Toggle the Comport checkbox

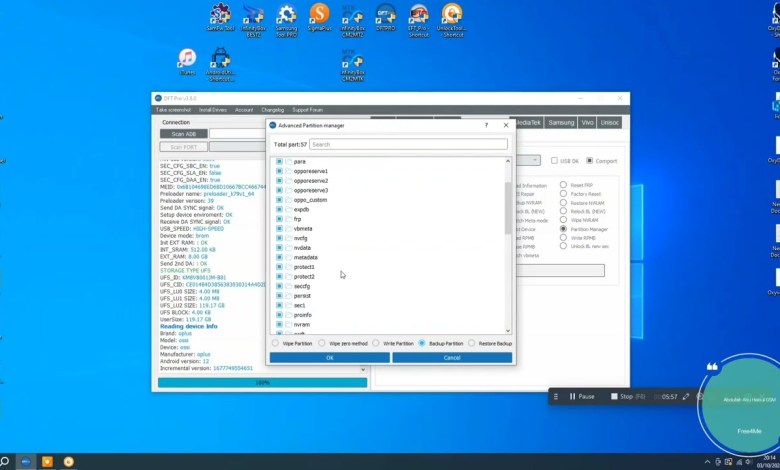click(589, 161)
